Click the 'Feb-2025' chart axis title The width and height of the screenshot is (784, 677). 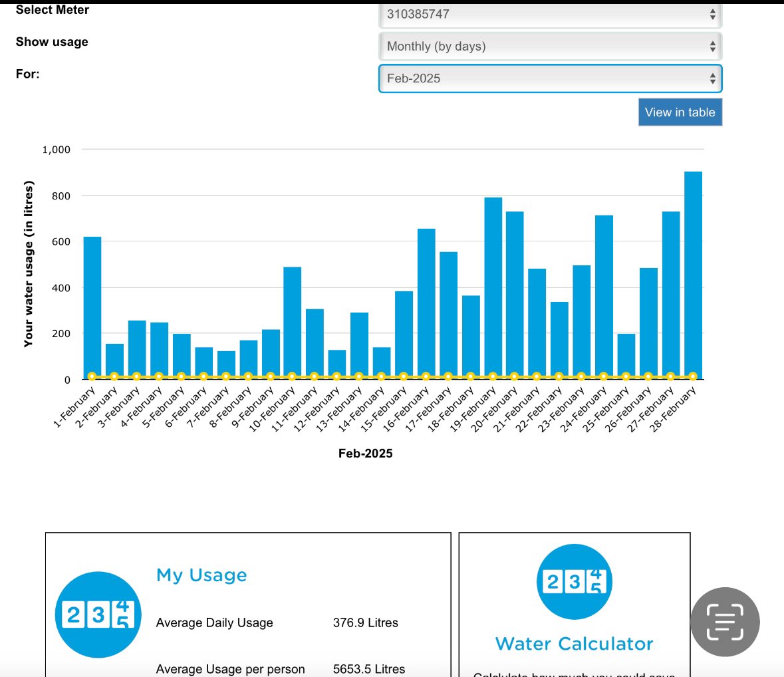(x=366, y=454)
